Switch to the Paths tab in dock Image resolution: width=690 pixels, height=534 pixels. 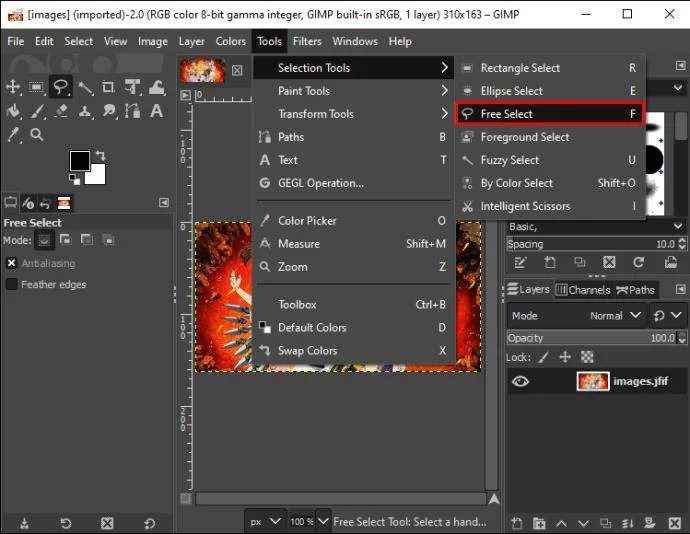(635, 290)
